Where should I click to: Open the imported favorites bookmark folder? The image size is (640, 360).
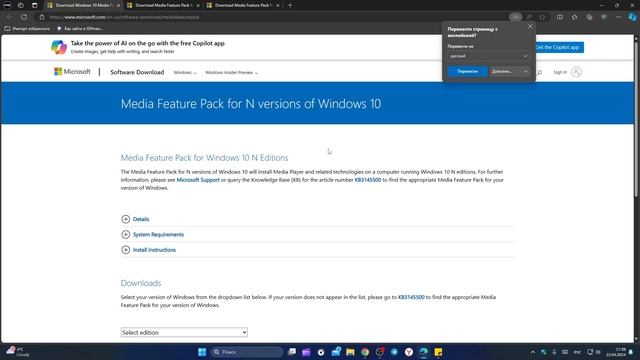point(27,29)
